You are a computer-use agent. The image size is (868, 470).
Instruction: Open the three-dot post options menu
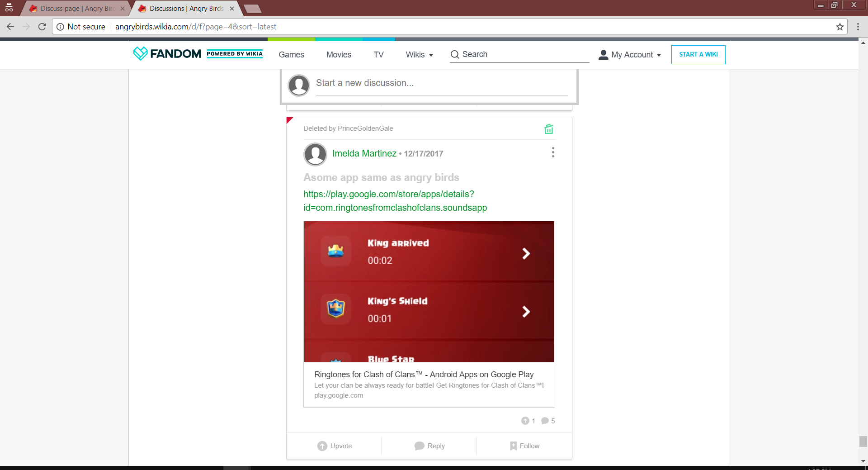coord(552,152)
